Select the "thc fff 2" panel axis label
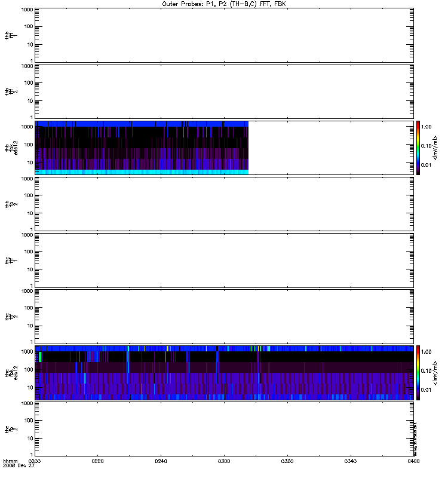The height and width of the screenshot is (478, 448). pyautogui.click(x=11, y=317)
